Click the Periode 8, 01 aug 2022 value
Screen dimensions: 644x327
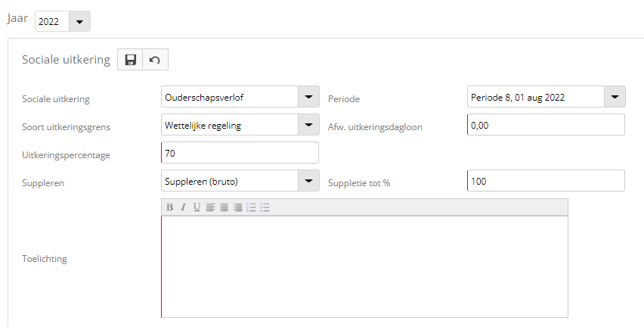coord(518,98)
